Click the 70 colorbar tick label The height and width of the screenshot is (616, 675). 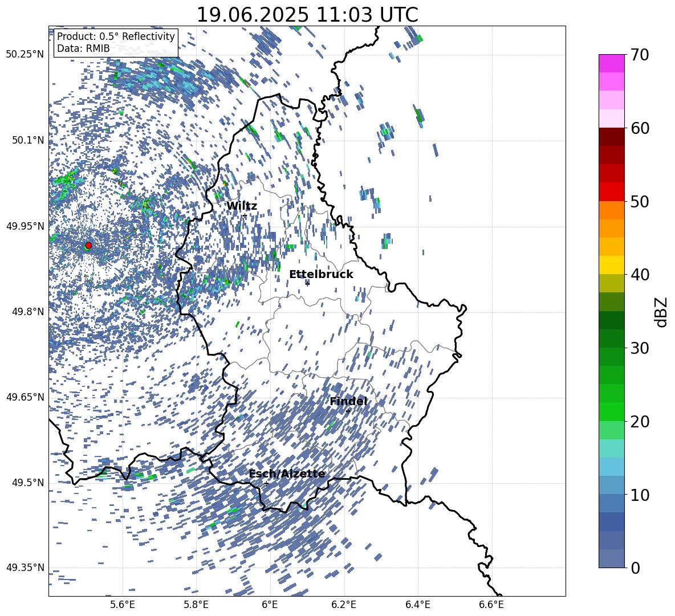(x=640, y=55)
